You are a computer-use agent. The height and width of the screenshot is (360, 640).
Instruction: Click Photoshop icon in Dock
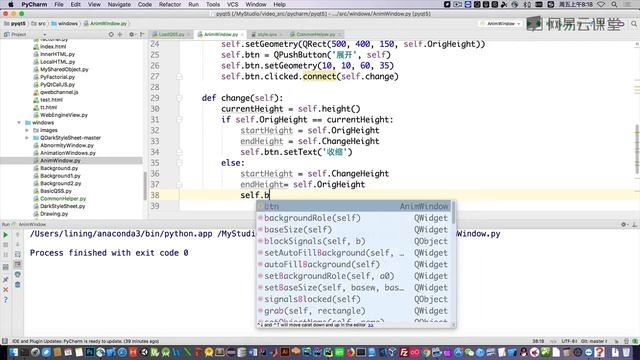[89, 352]
